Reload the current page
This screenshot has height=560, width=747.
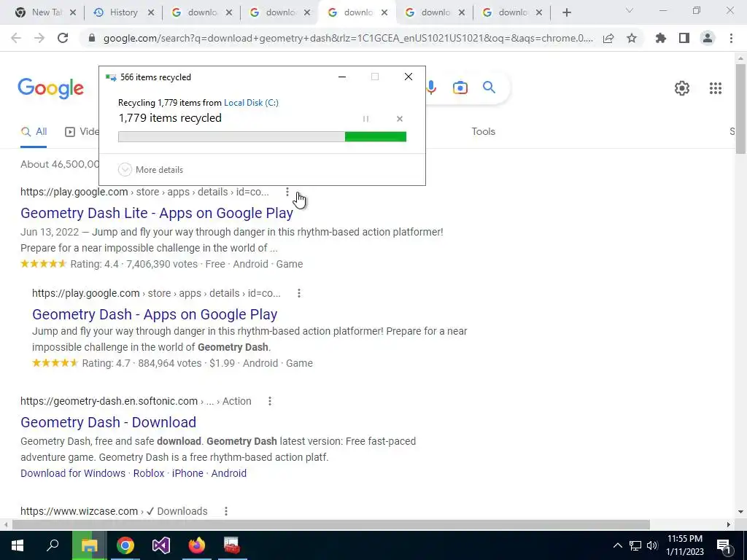coord(63,38)
